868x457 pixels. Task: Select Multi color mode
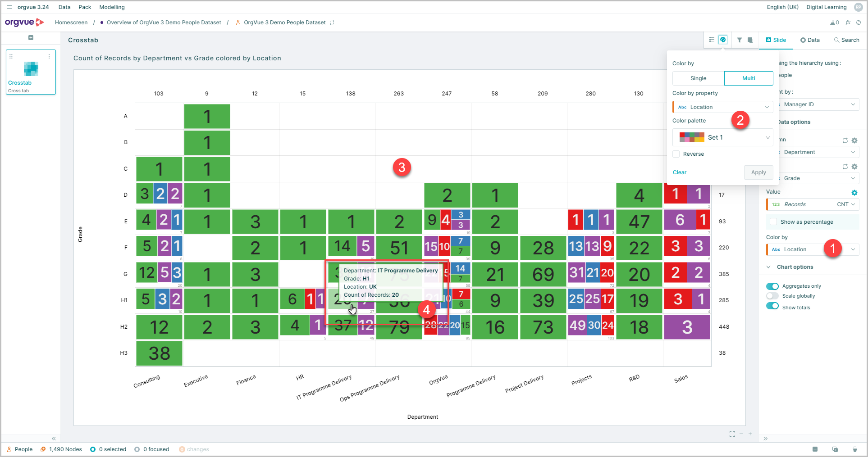point(749,78)
